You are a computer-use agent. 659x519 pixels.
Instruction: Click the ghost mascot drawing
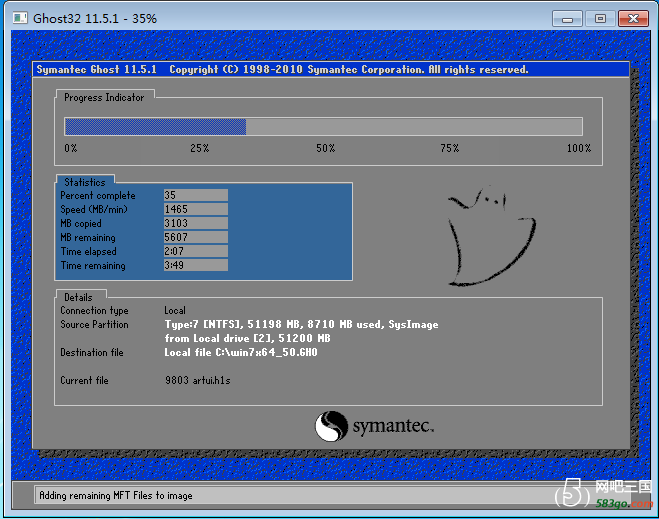(x=492, y=236)
